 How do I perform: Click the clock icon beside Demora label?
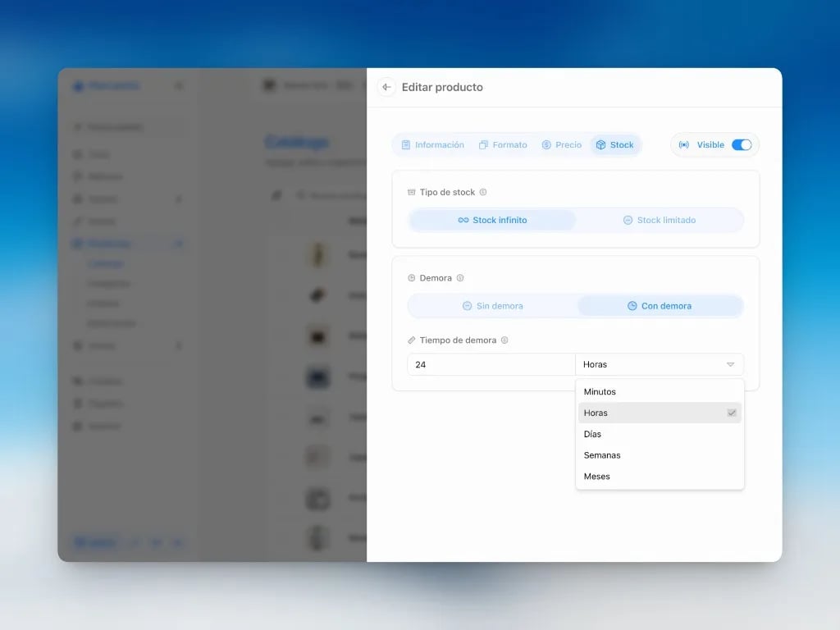(412, 278)
